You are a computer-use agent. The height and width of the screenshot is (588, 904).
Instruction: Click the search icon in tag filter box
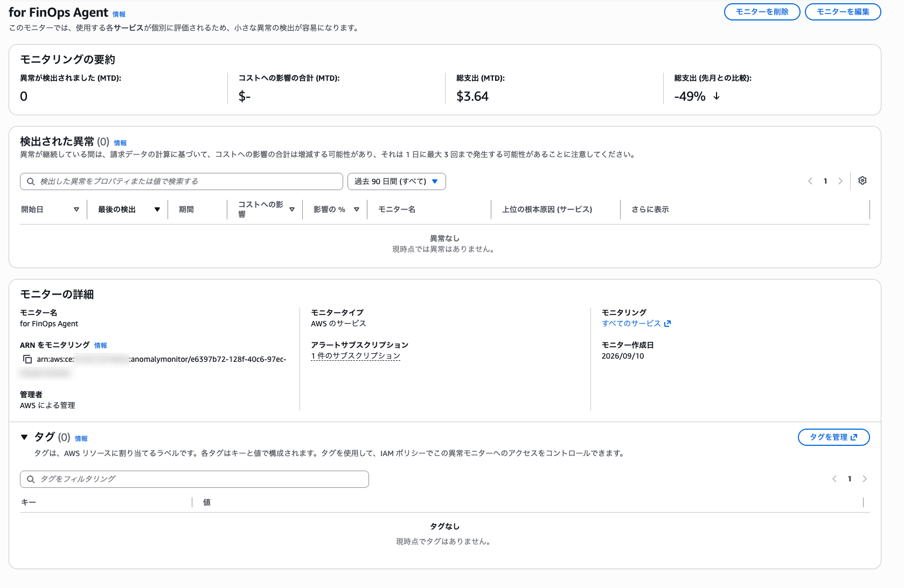31,479
